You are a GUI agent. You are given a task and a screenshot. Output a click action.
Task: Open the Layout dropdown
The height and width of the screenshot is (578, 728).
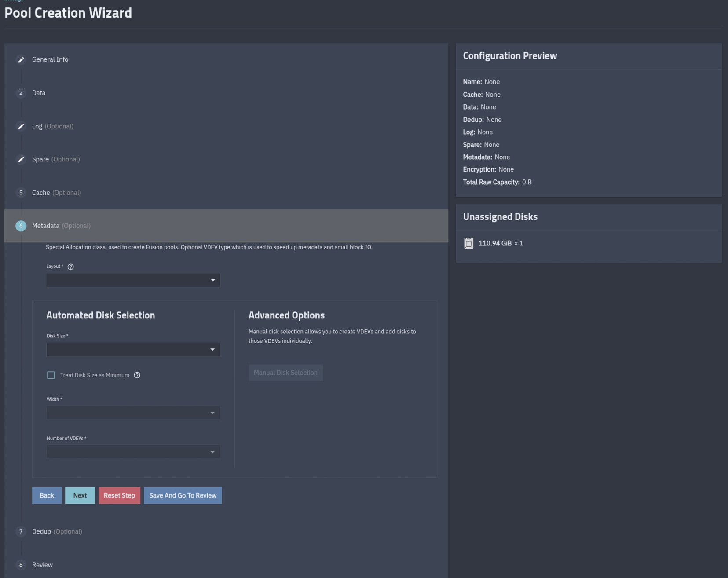click(133, 280)
